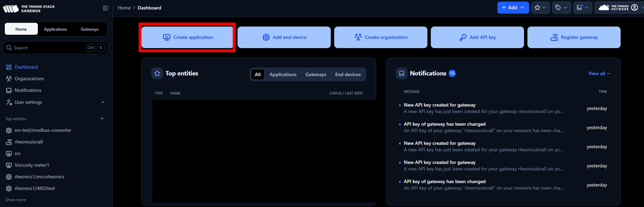
Task: Click the key icon on Add API key
Action: pos(463,37)
